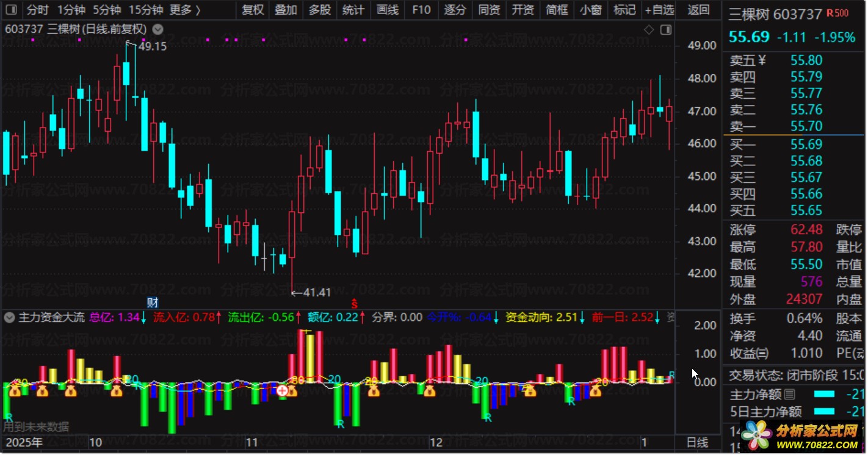The image size is (868, 455).
Task: Open the 复权 adjustment menu
Action: pyautogui.click(x=253, y=10)
